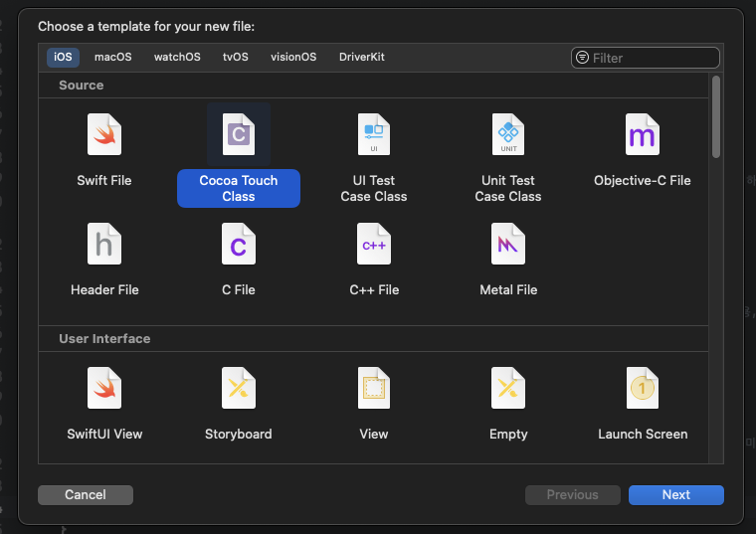The height and width of the screenshot is (534, 756).
Task: Click the "SwiftUI View" label text
Action: coord(104,435)
